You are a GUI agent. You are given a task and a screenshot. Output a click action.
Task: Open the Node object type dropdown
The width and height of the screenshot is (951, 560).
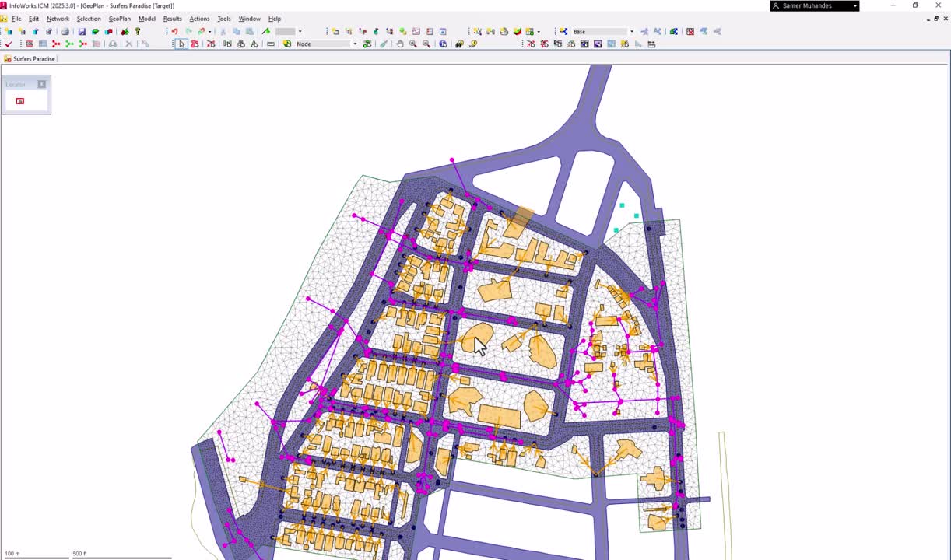[x=355, y=44]
